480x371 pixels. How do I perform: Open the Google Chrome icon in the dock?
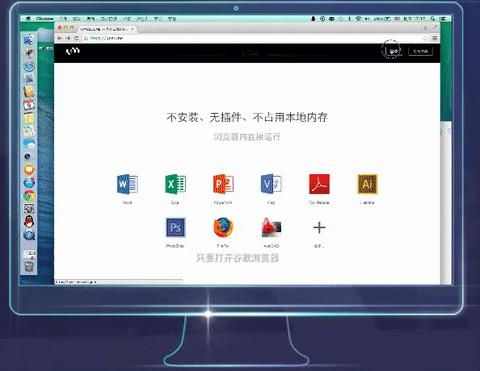[29, 196]
